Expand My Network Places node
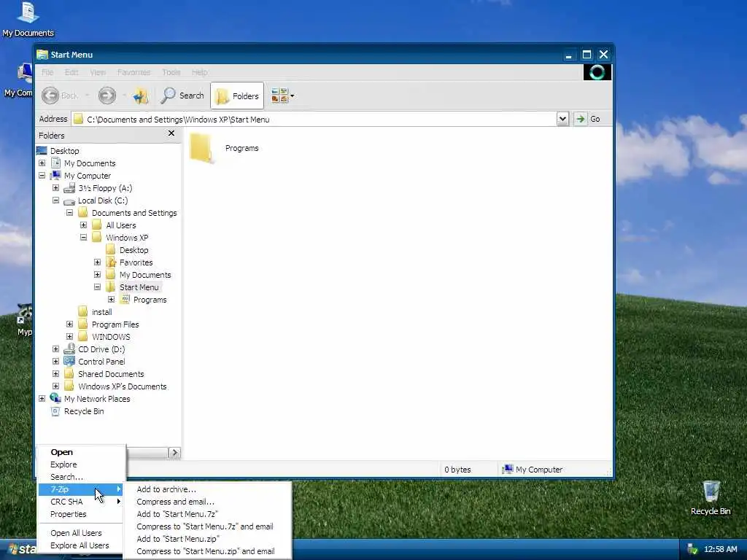 42,399
